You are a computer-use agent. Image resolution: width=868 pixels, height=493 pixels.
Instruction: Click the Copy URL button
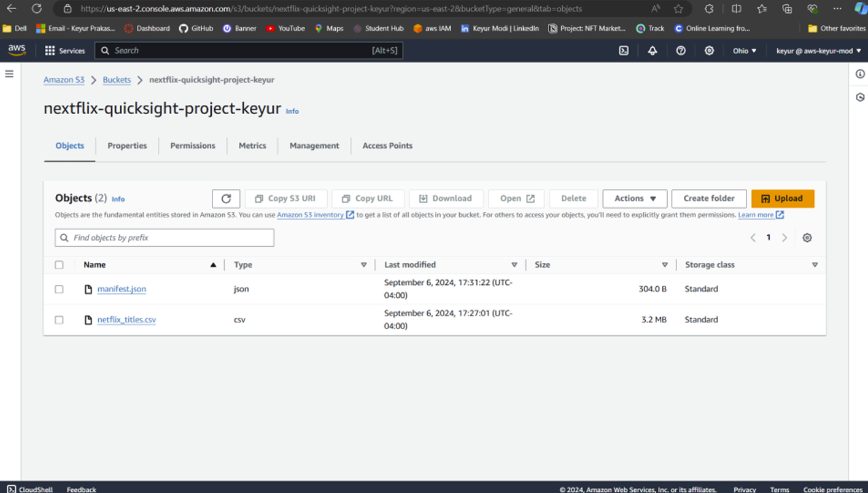pos(368,198)
